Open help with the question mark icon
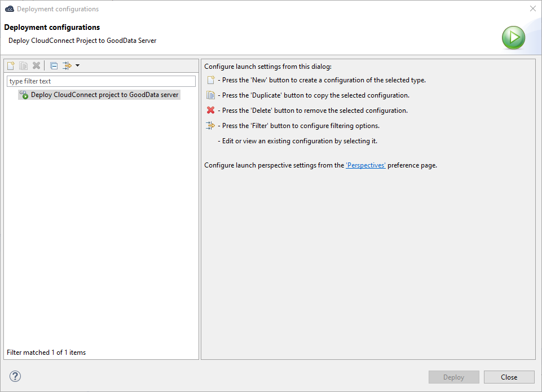 tap(15, 376)
